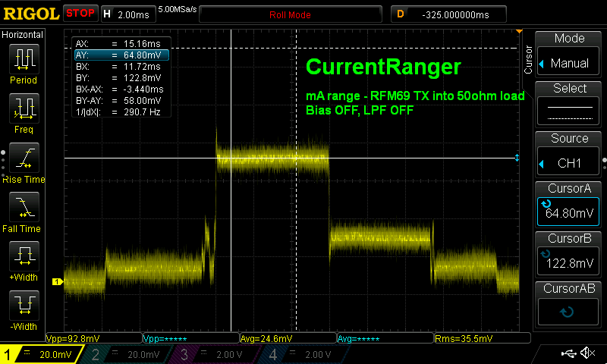Click the green CurrentRanger title text

pyautogui.click(x=383, y=67)
